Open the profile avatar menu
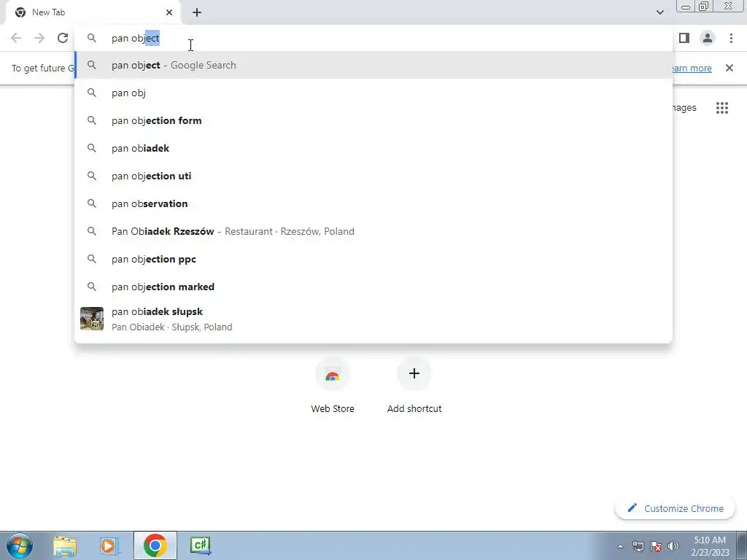Screen dimensions: 747x560 [x=708, y=38]
